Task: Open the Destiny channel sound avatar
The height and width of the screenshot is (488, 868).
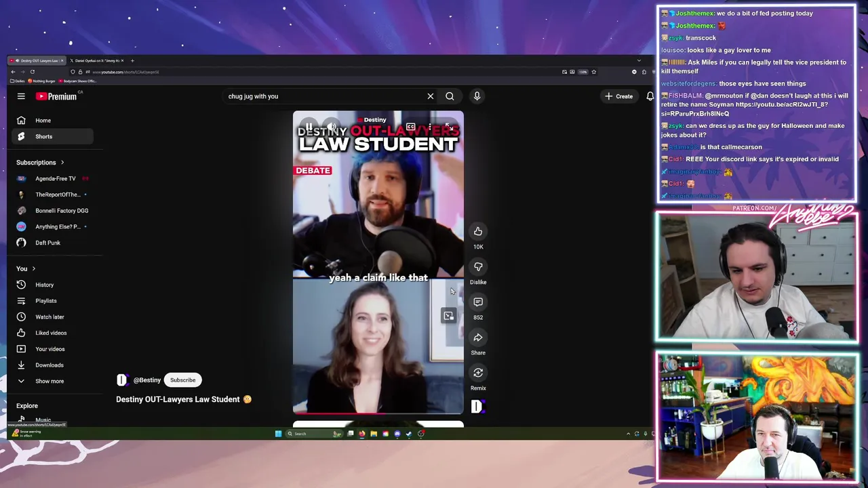Action: coord(477,406)
